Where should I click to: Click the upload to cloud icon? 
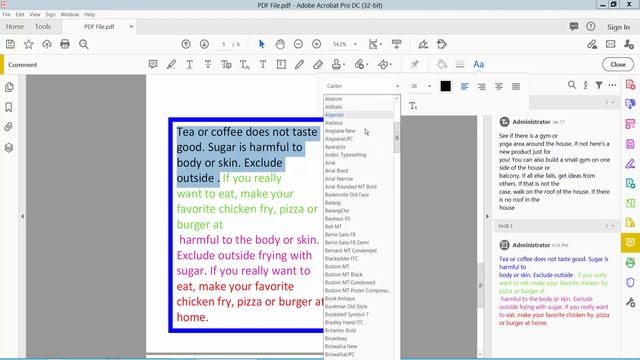pos(47,44)
